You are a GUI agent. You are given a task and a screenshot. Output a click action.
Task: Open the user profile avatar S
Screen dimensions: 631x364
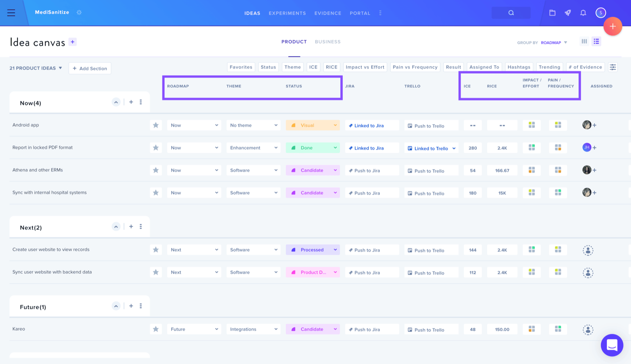coord(601,13)
